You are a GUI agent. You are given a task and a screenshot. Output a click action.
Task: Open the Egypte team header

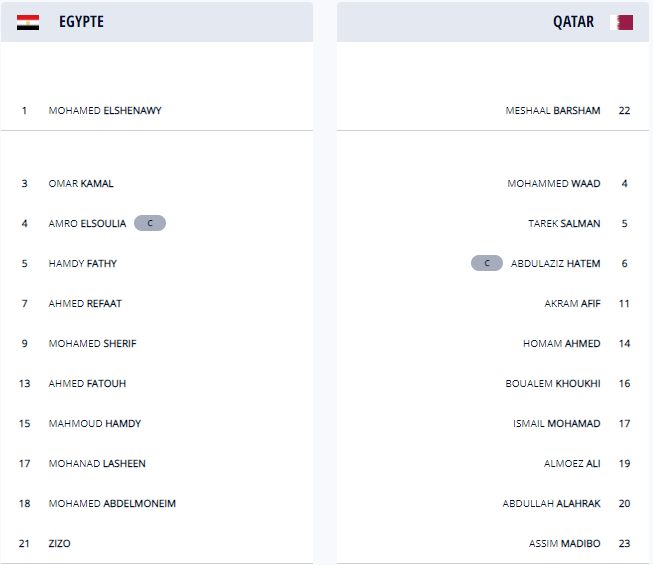point(81,22)
